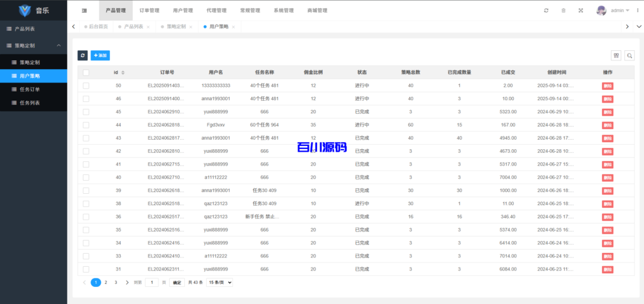Open 产品管理 top menu
Screen dimensions: 644x304
(116, 11)
